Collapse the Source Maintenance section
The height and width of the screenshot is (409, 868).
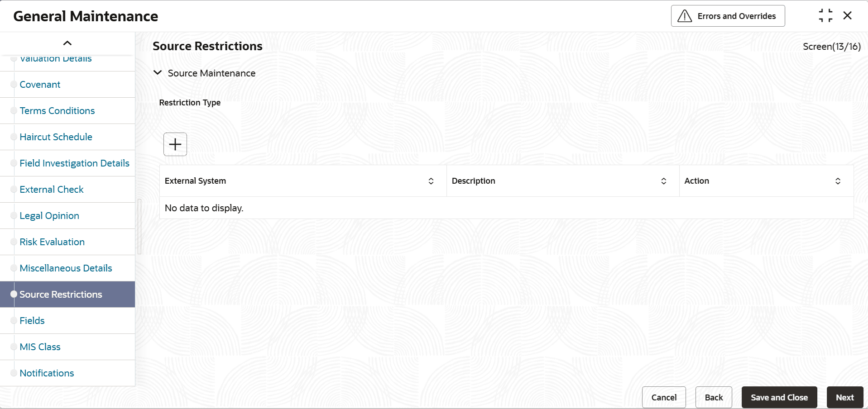pos(158,73)
